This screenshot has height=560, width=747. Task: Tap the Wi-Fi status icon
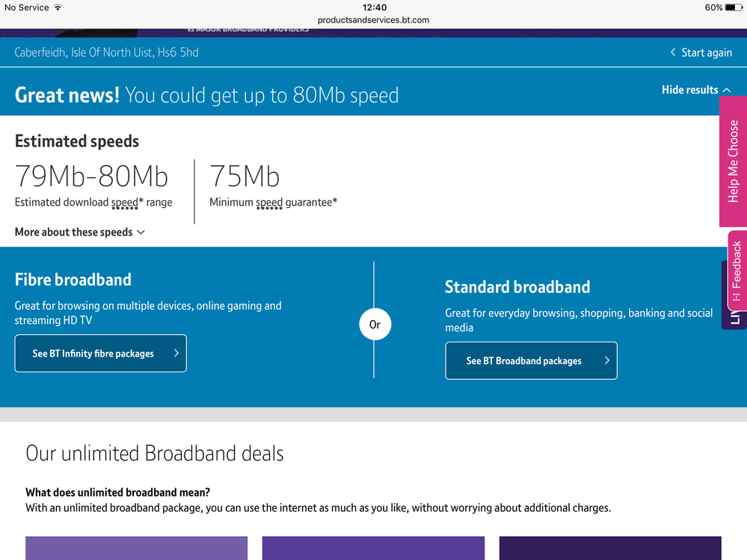58,7
